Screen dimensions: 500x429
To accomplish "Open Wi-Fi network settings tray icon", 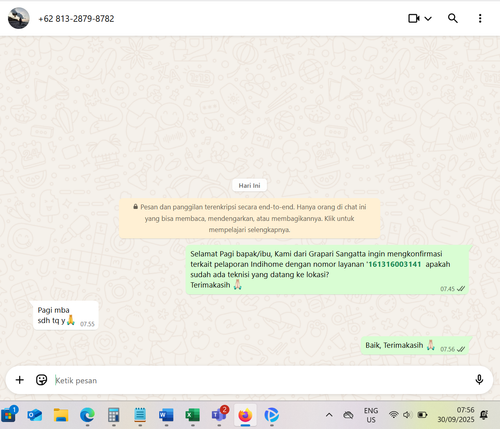I will [394, 415].
